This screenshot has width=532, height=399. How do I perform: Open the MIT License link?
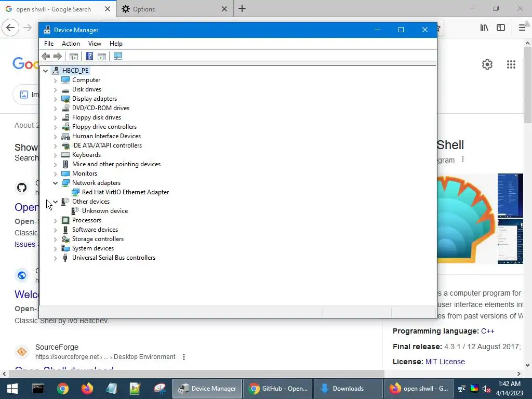tap(445, 362)
